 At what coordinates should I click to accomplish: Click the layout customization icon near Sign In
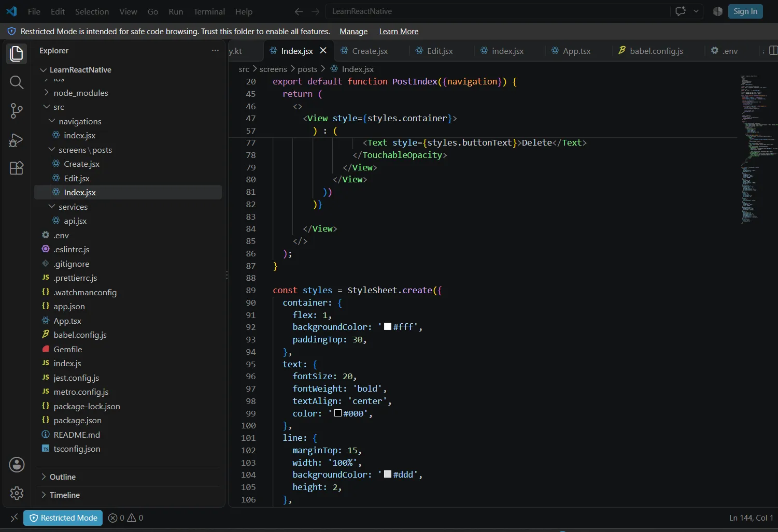coord(718,11)
